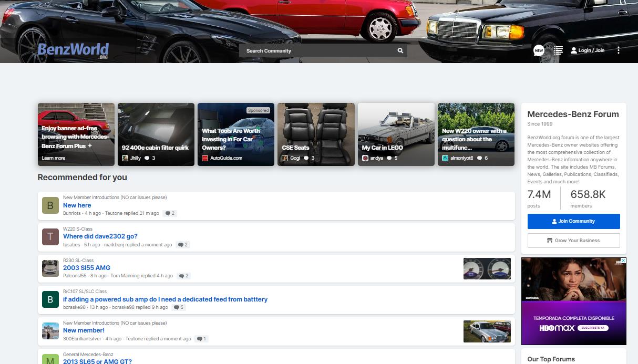Click the gauge thumbnail of Sl55 AMG thread
Viewport: 638px width, 364px height.
tap(487, 268)
